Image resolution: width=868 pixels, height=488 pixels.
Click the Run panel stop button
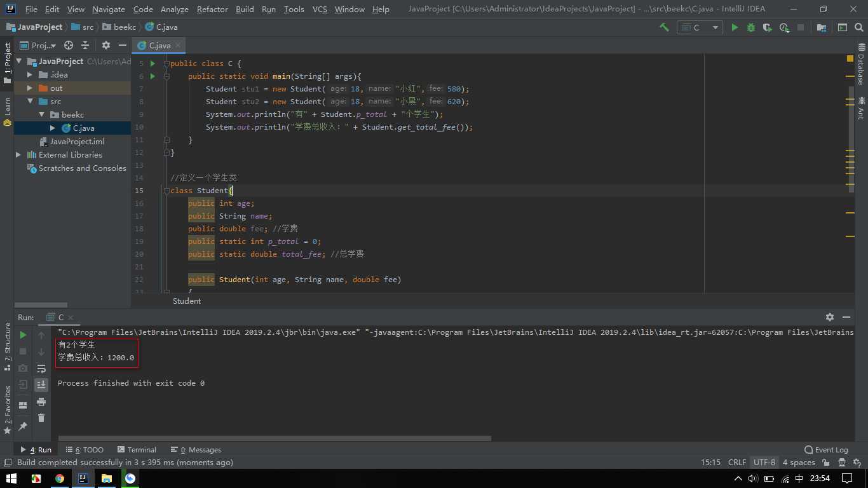click(x=23, y=351)
